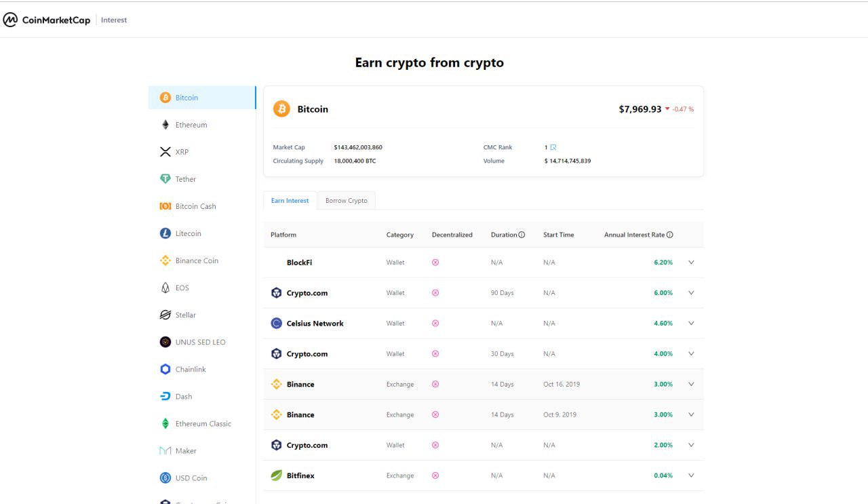The image size is (868, 504).
Task: Click the Binance Coin icon in sidebar
Action: point(165,260)
